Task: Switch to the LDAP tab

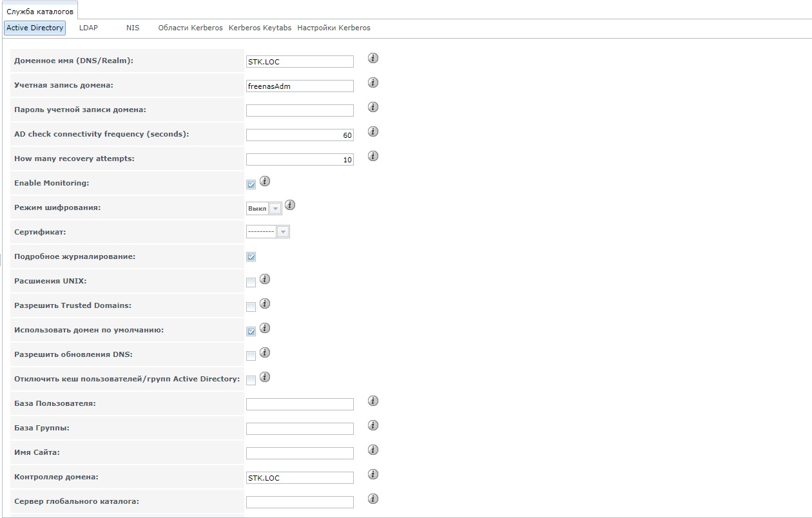Action: [x=88, y=28]
